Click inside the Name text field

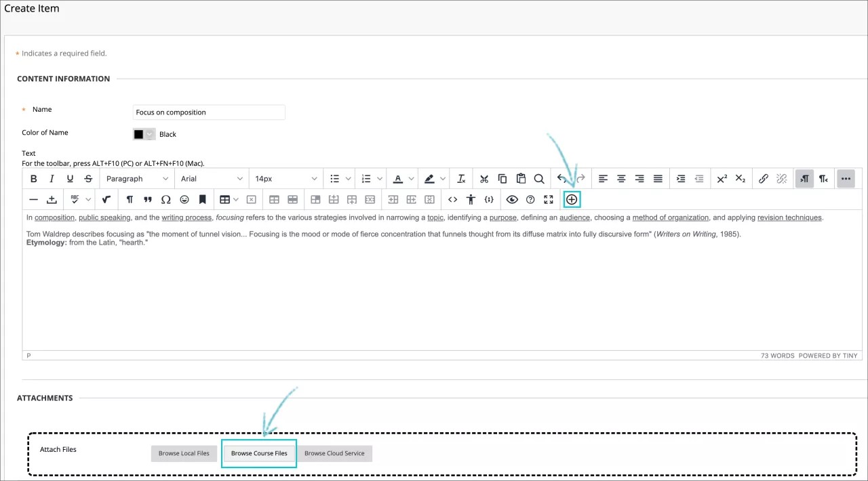click(208, 112)
